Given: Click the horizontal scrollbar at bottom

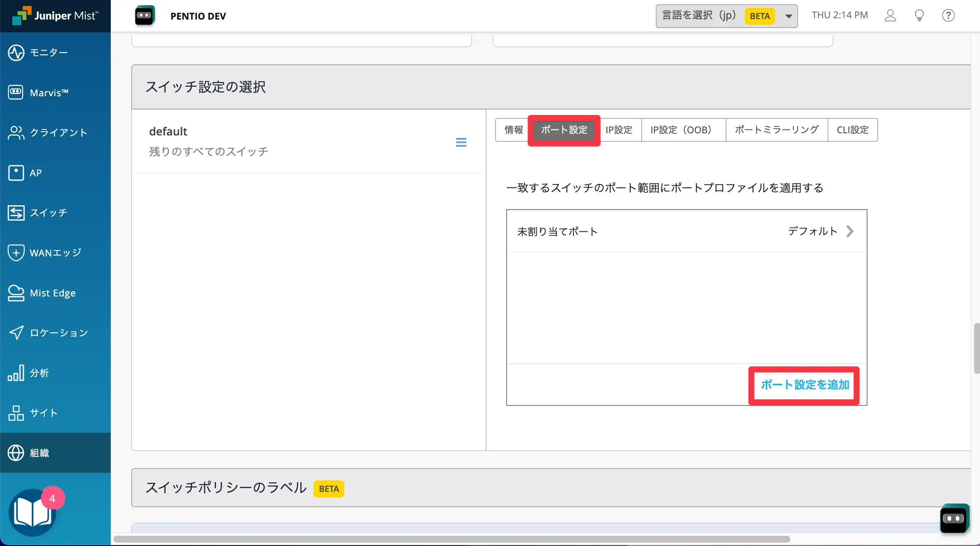Looking at the screenshot, I should 452,539.
